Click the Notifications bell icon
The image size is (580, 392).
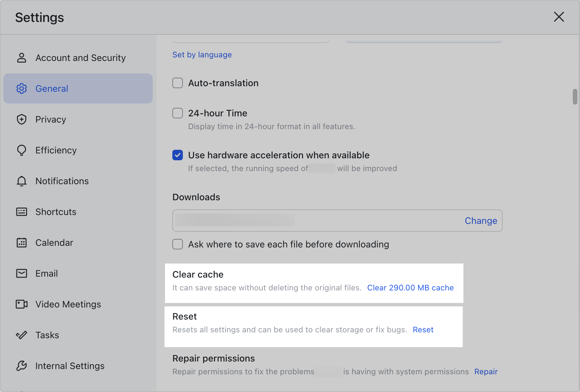(22, 181)
